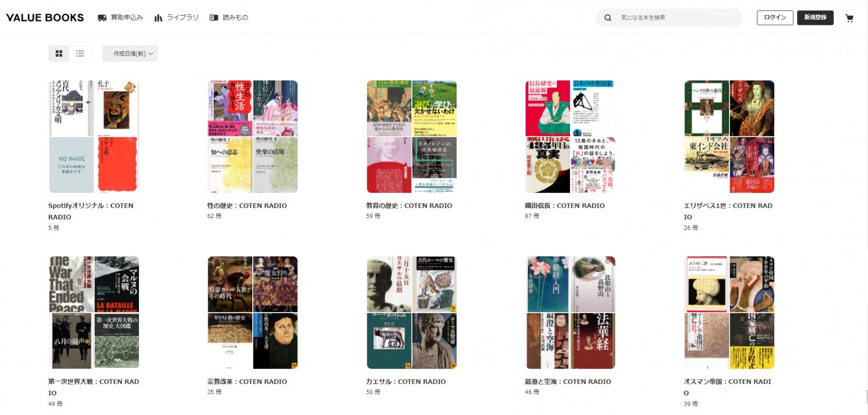Focus the 気になる本を検索 search field
This screenshot has width=868, height=415.
click(x=669, y=18)
